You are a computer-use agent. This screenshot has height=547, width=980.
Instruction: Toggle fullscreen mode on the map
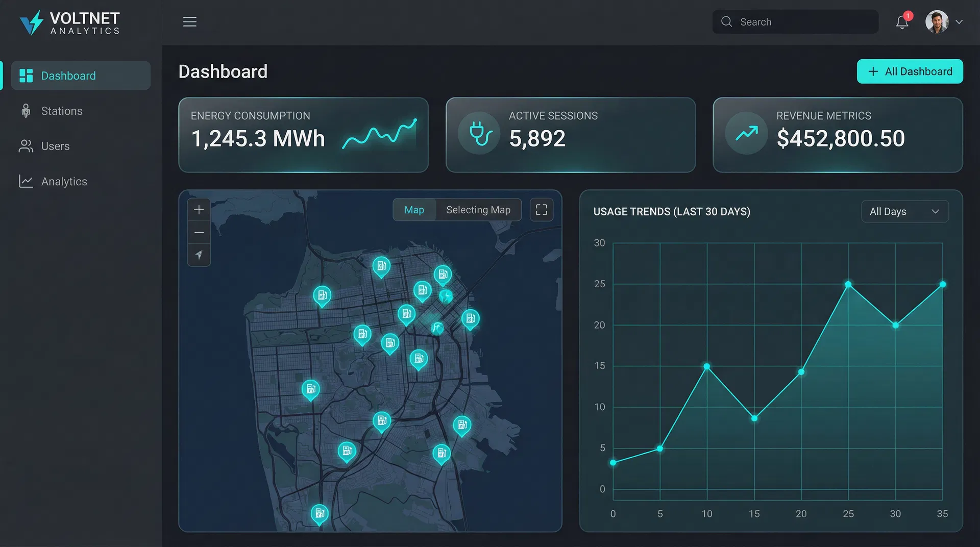point(541,209)
